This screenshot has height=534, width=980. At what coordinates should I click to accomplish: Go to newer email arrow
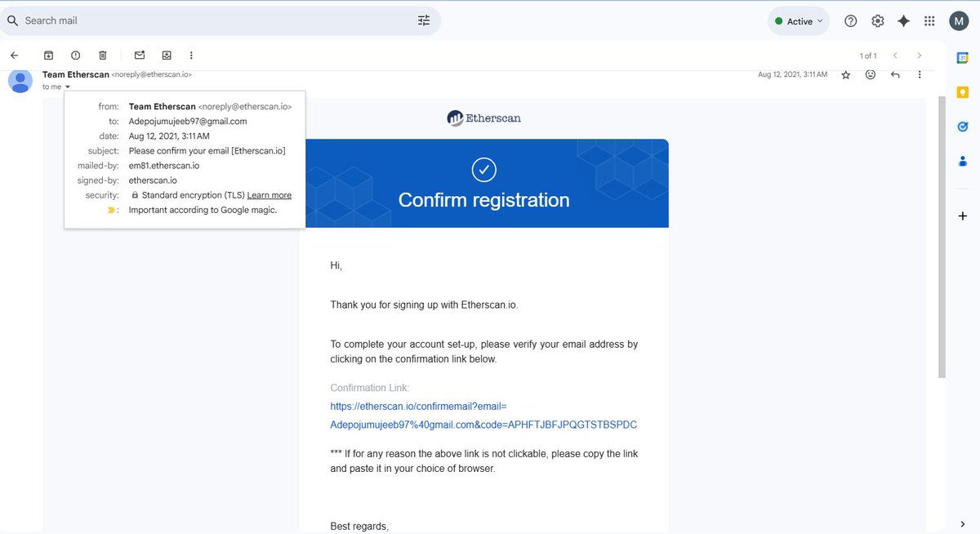[x=895, y=56]
